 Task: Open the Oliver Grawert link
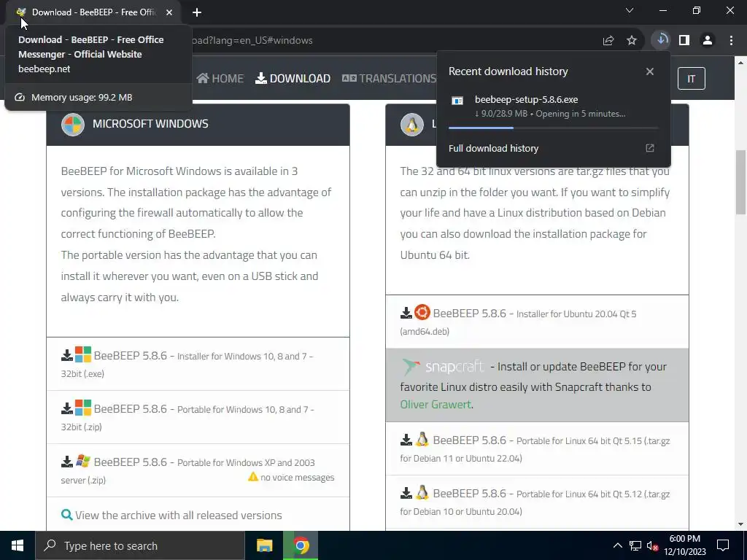tap(436, 404)
